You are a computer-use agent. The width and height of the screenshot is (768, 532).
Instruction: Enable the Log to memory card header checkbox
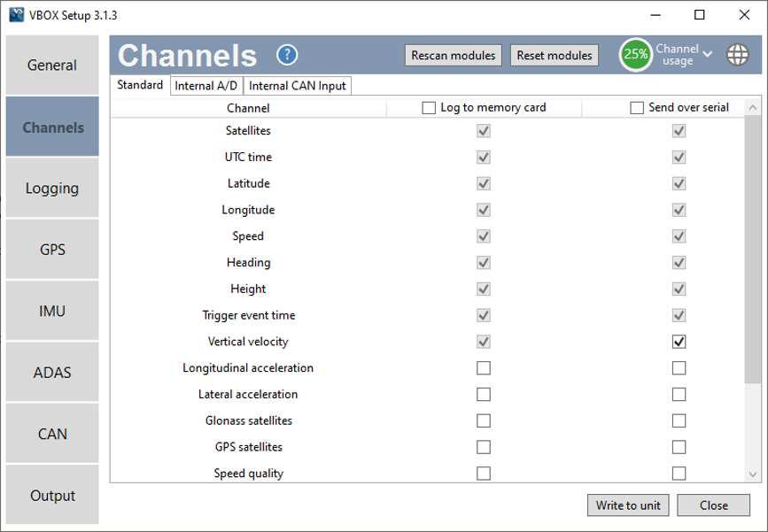pos(430,108)
